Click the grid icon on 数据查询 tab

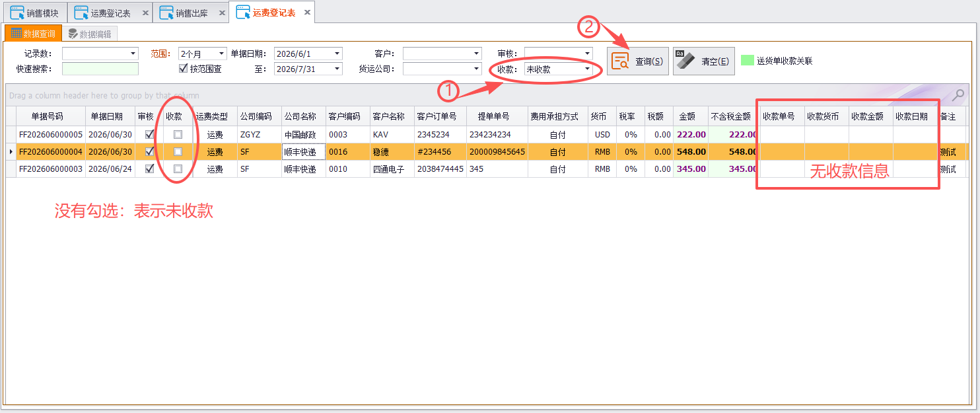point(17,34)
